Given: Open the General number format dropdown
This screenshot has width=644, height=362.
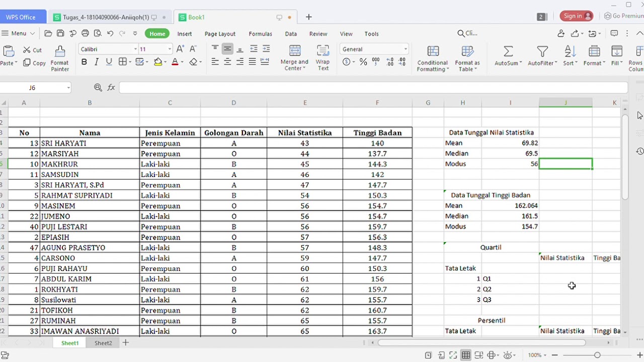Looking at the screenshot, I should tap(405, 49).
